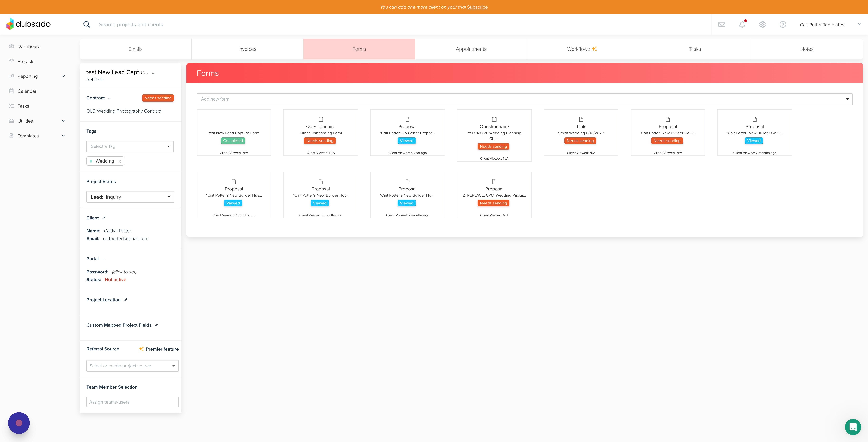Click the Subscribe link in banner

[x=477, y=7]
